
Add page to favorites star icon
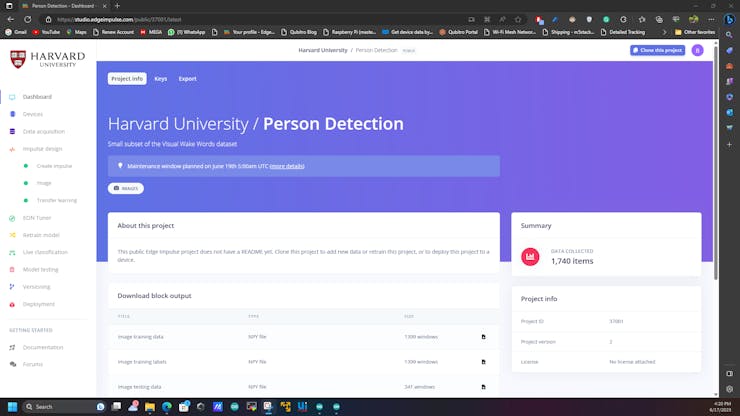click(518, 19)
